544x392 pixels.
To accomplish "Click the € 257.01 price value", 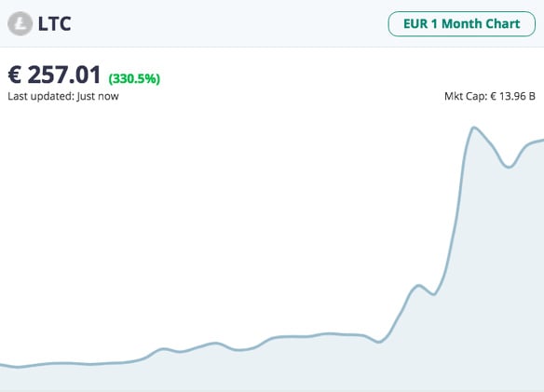I will coord(54,74).
